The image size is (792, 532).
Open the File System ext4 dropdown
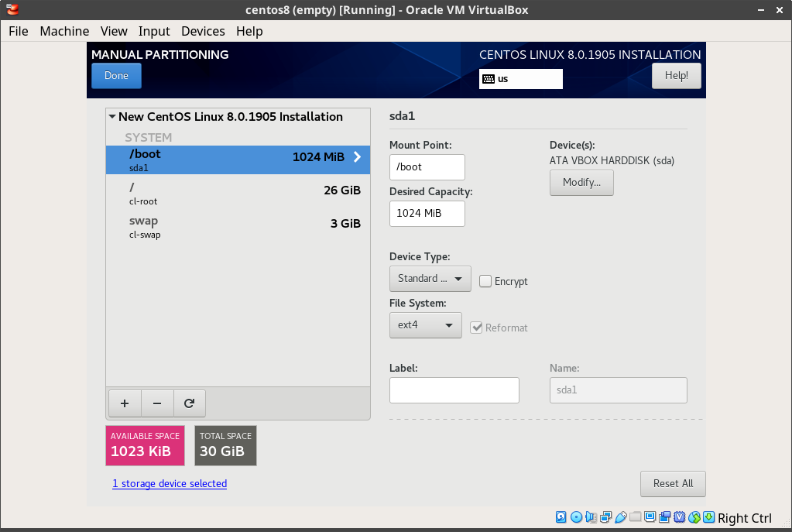425,325
